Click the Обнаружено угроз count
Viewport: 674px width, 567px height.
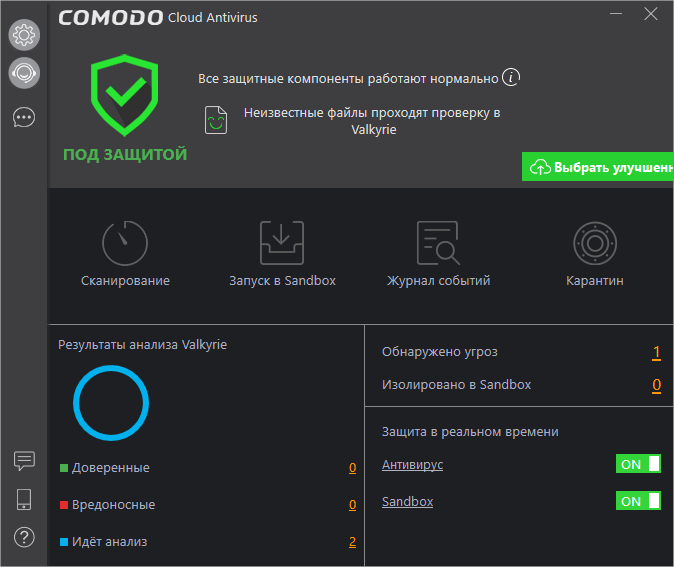657,352
